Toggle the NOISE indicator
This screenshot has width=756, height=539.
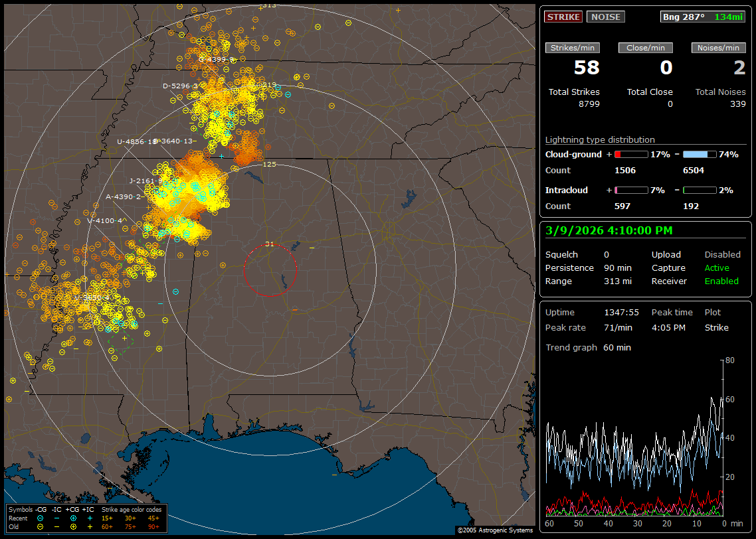[x=605, y=17]
